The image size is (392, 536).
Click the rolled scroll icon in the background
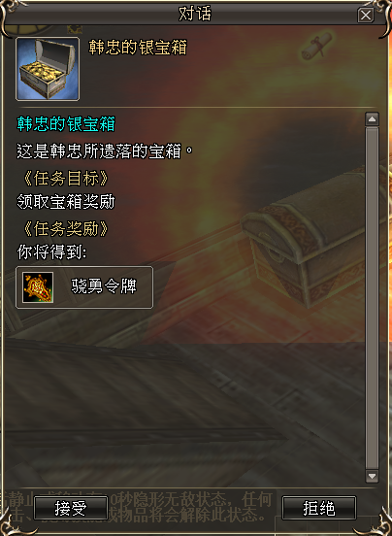click(316, 46)
